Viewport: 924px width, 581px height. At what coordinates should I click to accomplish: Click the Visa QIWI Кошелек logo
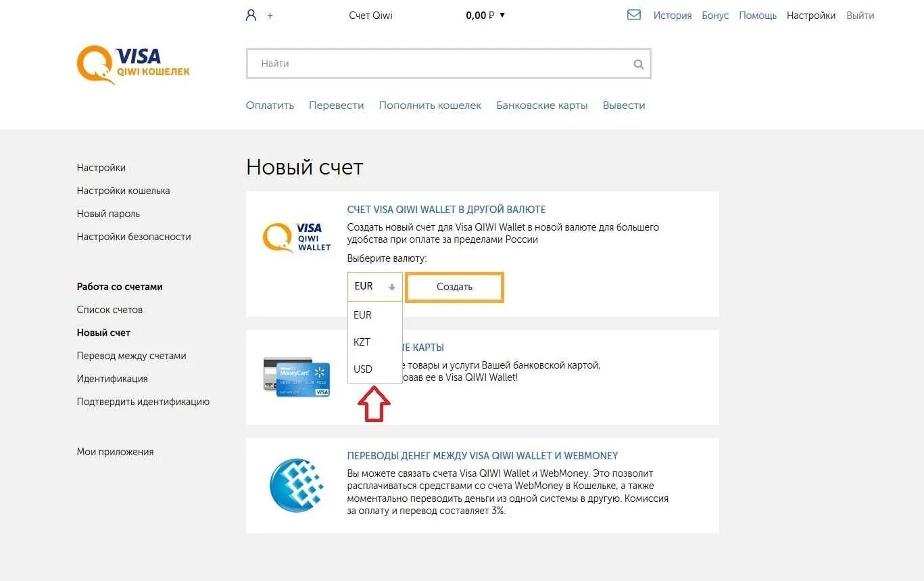(133, 64)
